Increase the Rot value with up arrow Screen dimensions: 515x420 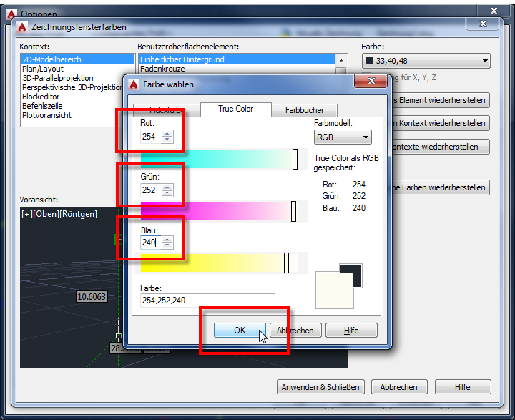[167, 134]
